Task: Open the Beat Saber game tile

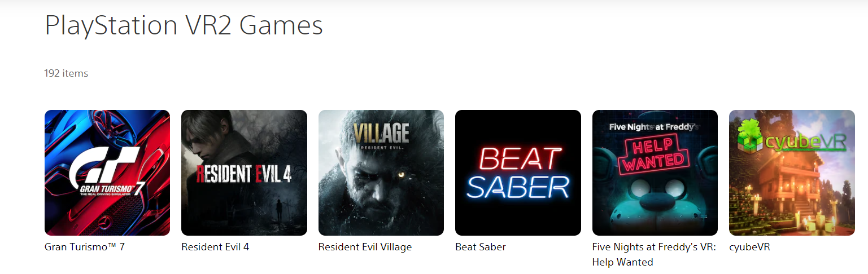Action: (518, 173)
